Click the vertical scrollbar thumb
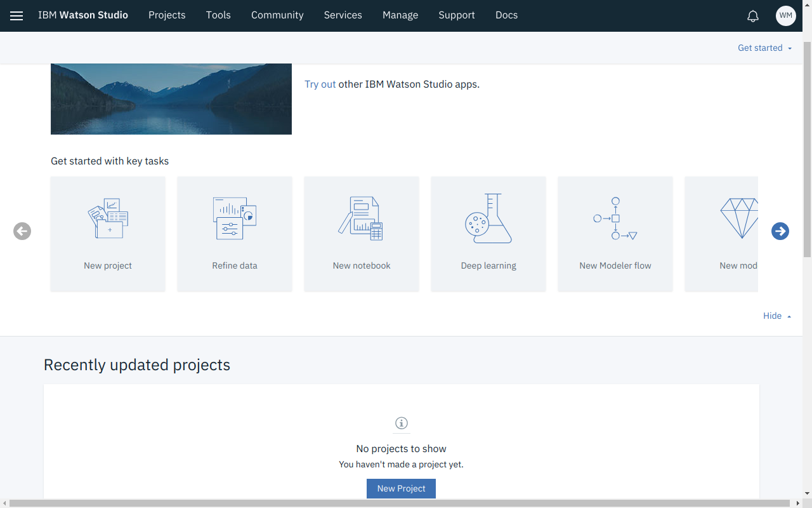The width and height of the screenshot is (812, 508). (807, 149)
